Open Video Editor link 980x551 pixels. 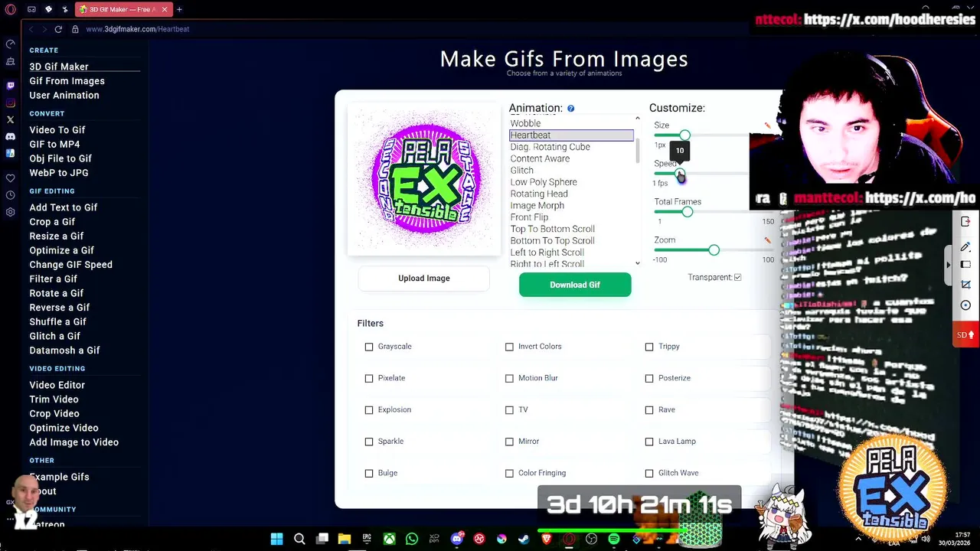[x=57, y=385]
